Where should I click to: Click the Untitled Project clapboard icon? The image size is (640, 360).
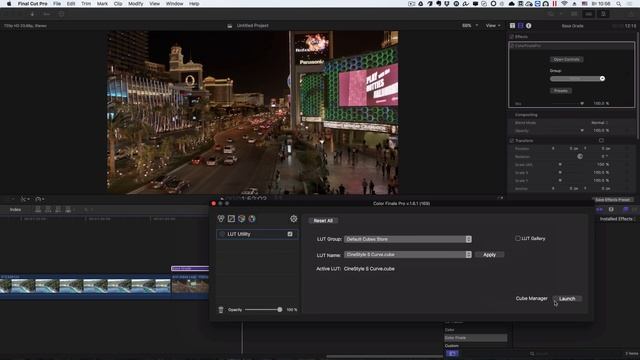(x=230, y=26)
